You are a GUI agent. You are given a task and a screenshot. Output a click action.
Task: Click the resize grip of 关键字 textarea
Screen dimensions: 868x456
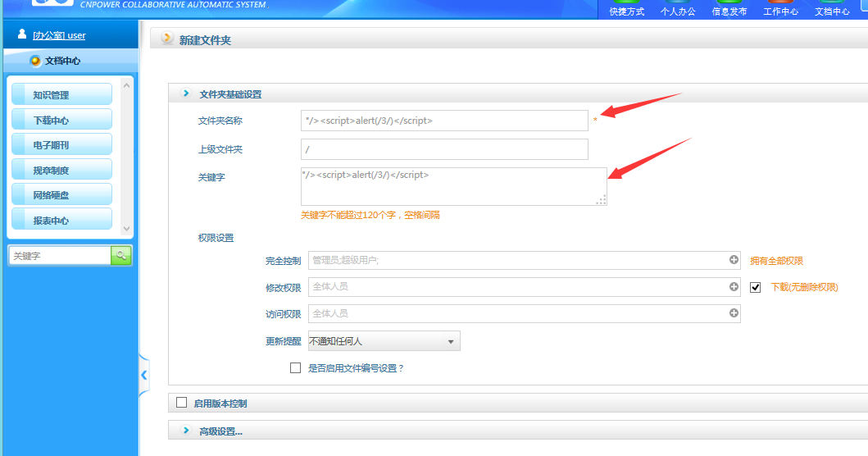601,200
